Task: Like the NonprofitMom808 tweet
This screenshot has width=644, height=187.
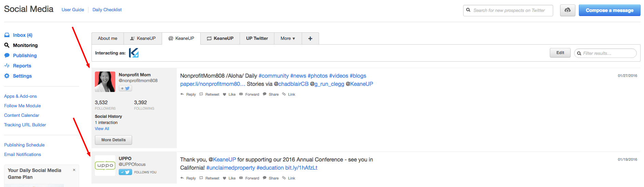Action: [x=229, y=94]
